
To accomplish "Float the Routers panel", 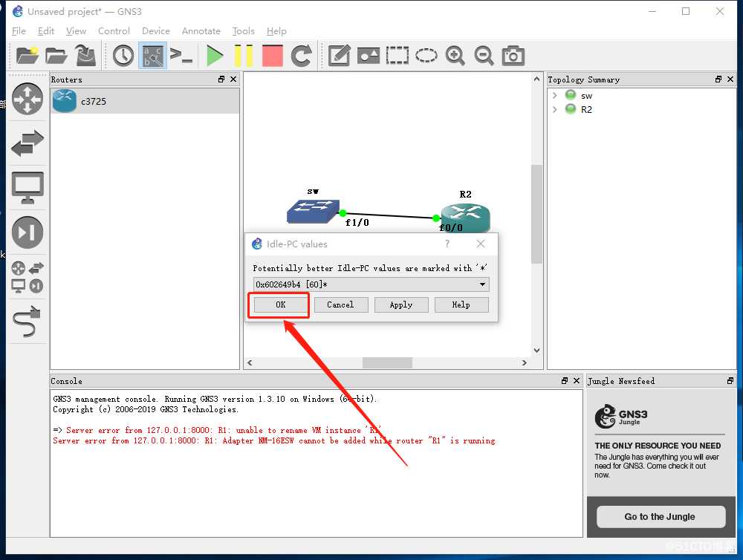I will pyautogui.click(x=221, y=79).
